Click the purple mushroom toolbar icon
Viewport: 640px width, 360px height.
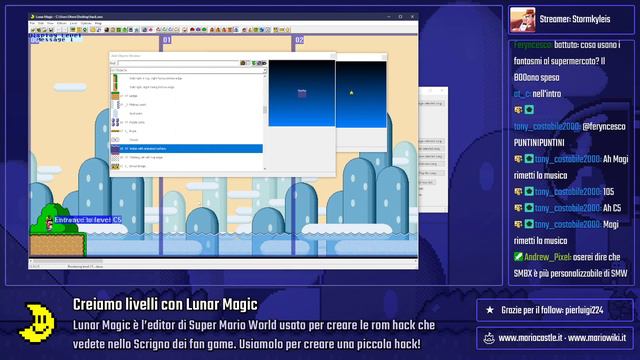[x=198, y=30]
